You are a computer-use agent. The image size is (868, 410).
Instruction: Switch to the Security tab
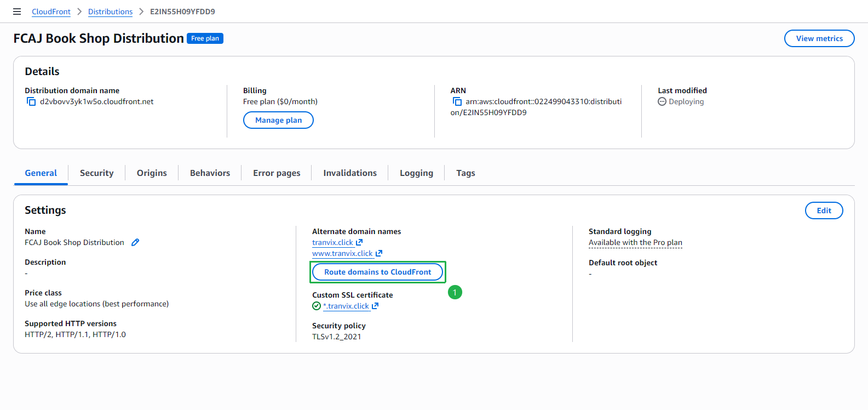(97, 173)
